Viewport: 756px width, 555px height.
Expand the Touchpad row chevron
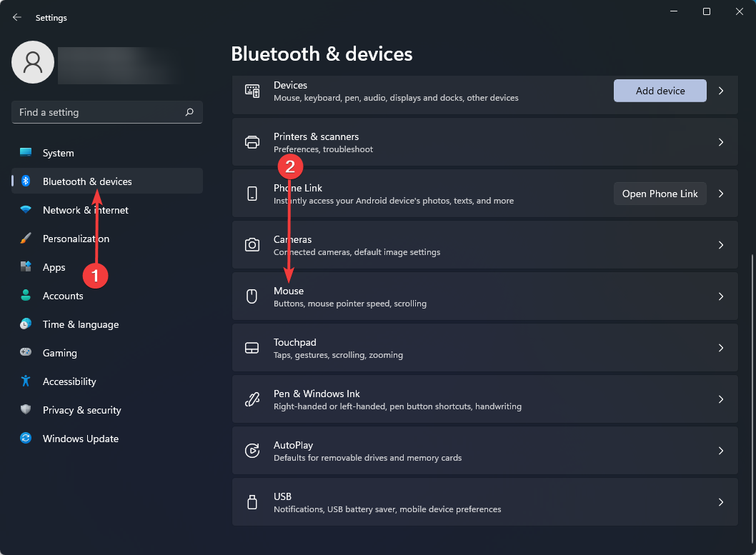coord(721,348)
